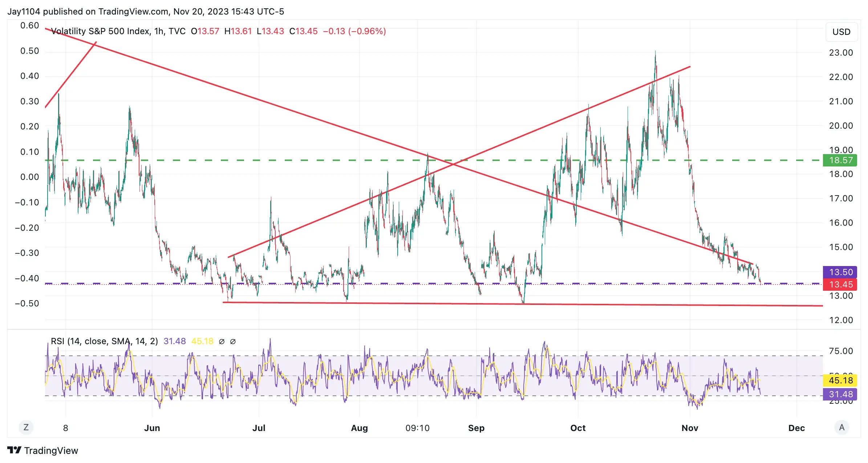Click the low value L13.43 in header
This screenshot has width=868, height=463.
(270, 31)
